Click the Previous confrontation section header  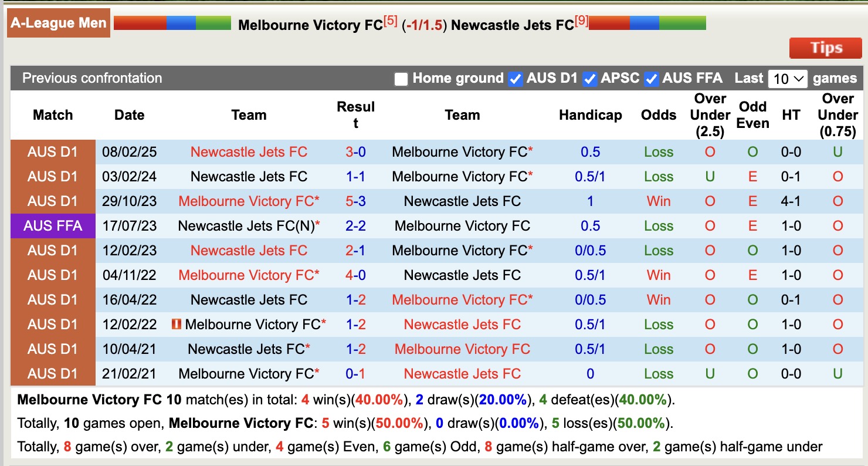coord(91,78)
